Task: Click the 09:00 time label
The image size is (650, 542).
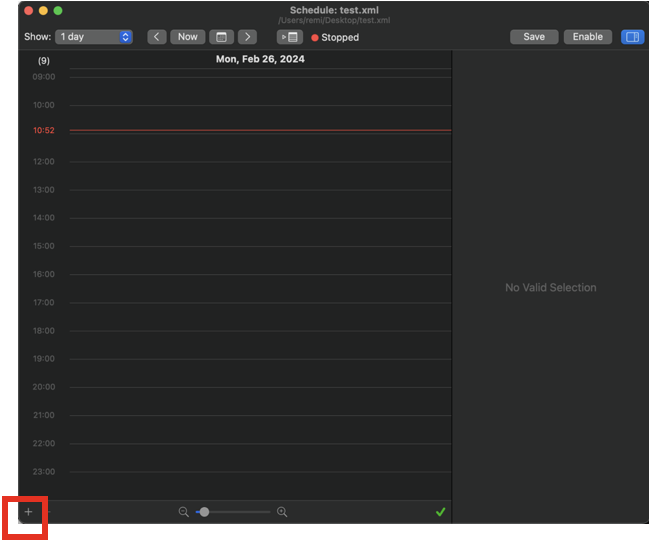Action: (44, 77)
